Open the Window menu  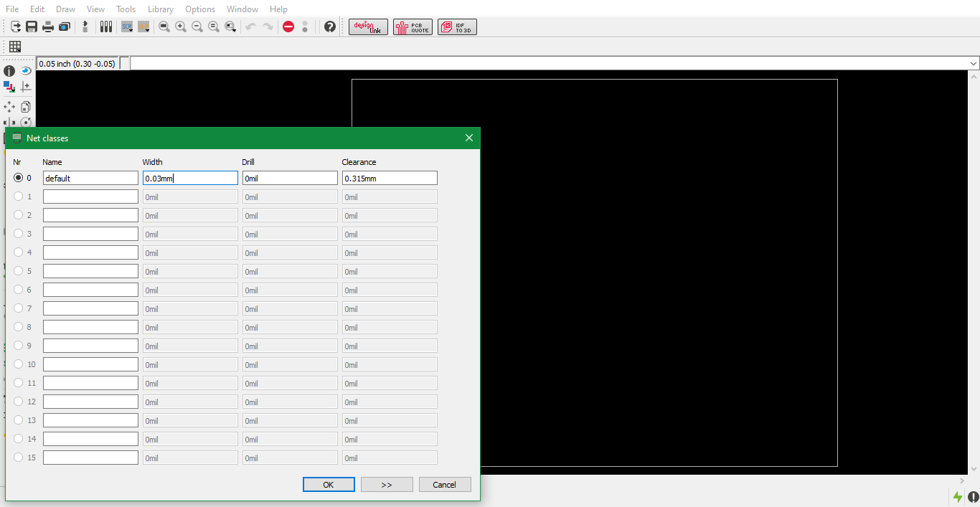click(242, 9)
